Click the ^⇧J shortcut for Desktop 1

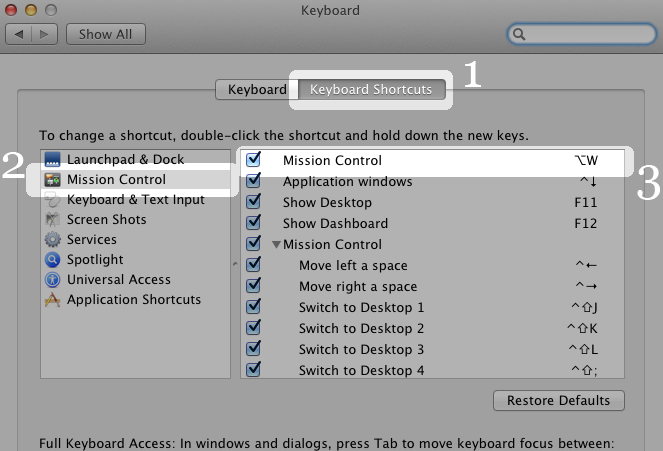point(584,307)
